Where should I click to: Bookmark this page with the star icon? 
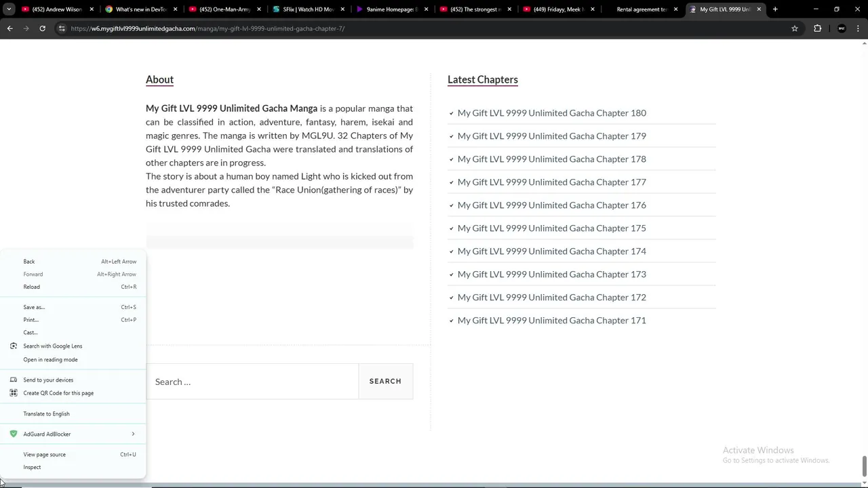[795, 28]
